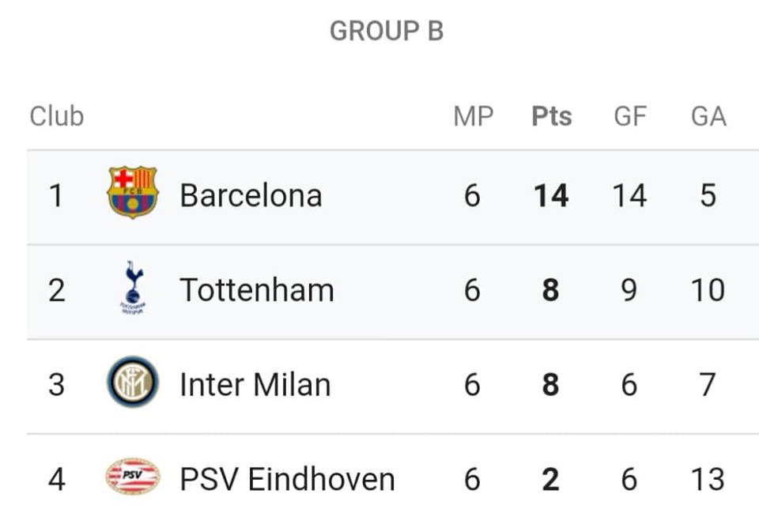Click PSV Eindhoven's points value 2
This screenshot has height=532, width=759.
tap(551, 479)
